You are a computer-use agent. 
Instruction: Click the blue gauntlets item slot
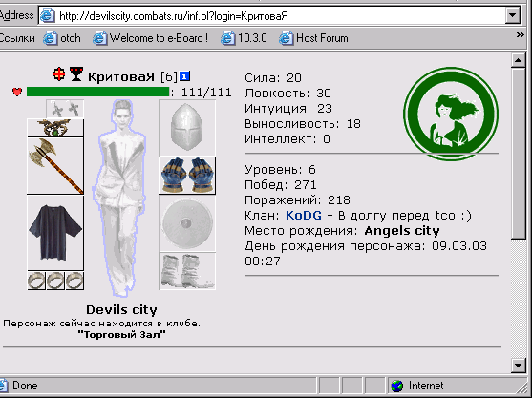coord(187,176)
